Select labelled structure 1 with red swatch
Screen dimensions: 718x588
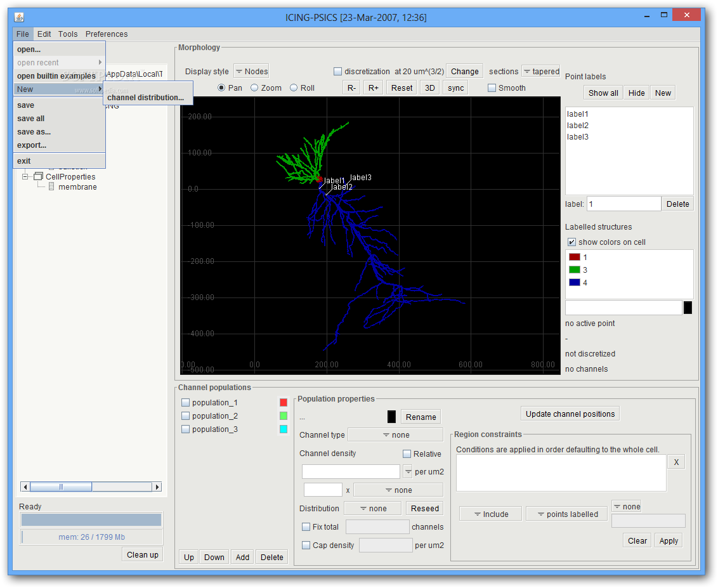(578, 258)
